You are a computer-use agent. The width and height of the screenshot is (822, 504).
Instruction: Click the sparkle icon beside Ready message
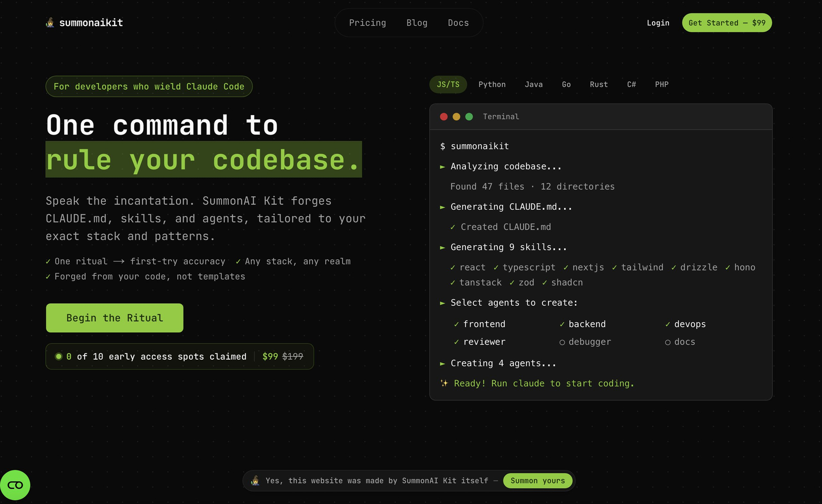(x=444, y=383)
